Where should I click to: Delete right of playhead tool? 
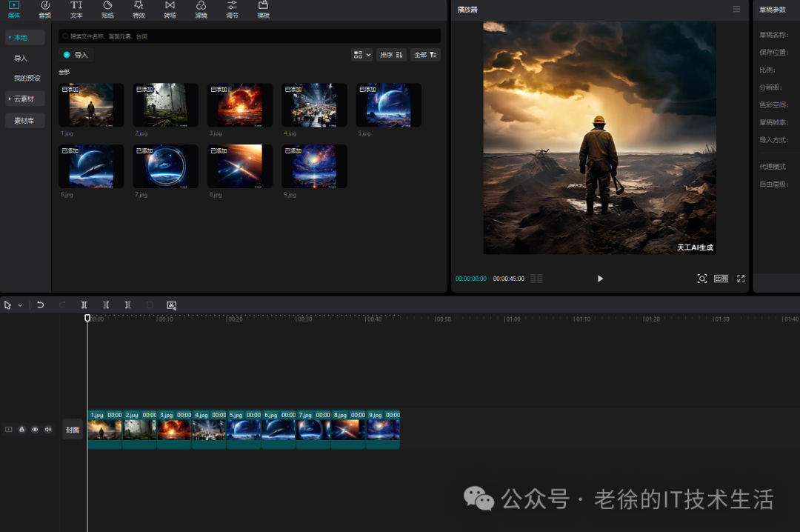[x=128, y=305]
